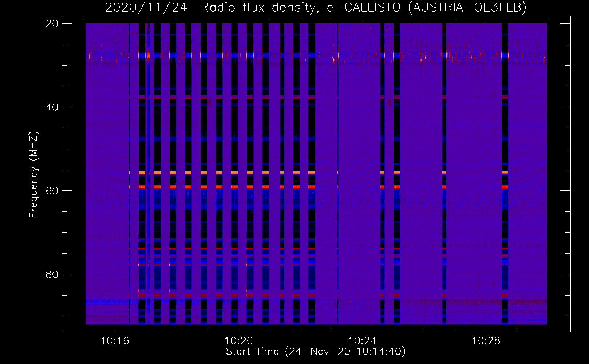Click the 10:20 time tick label
The width and height of the screenshot is (589, 364).
(x=239, y=341)
